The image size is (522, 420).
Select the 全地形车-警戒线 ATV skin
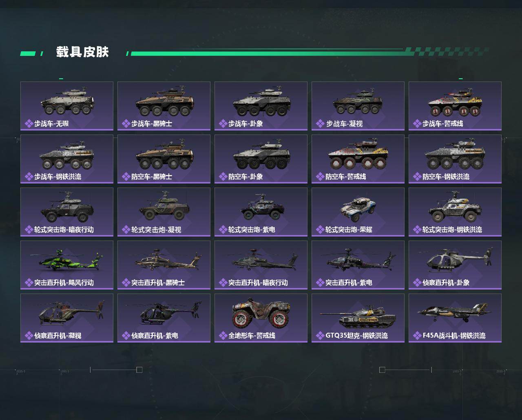pyautogui.click(x=261, y=318)
